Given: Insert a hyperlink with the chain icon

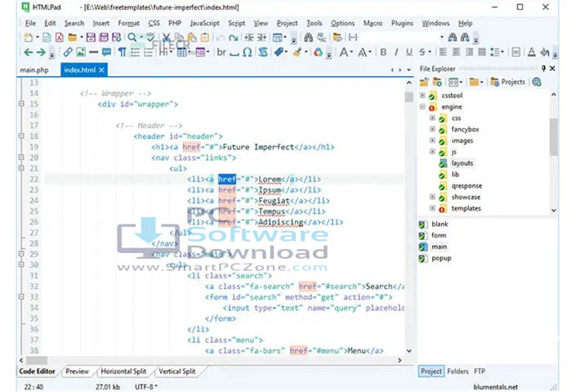Looking at the screenshot, I should pos(68,52).
